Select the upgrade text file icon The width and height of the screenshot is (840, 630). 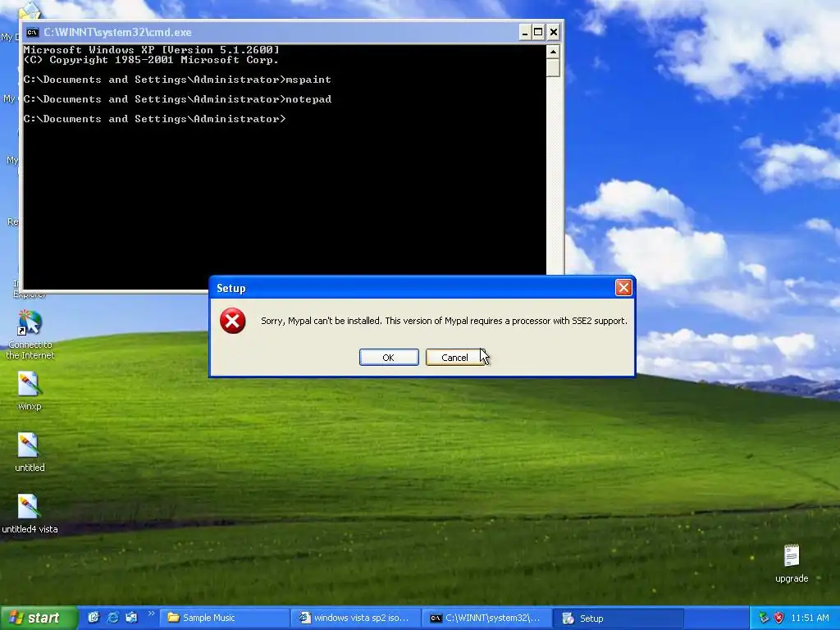click(x=792, y=564)
